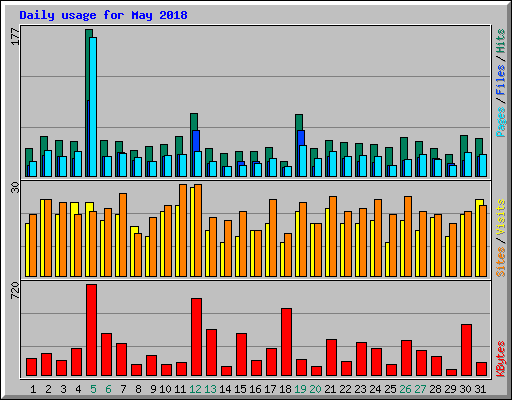
Task: Click the red KBytes bar for day 6
Action: (107, 355)
